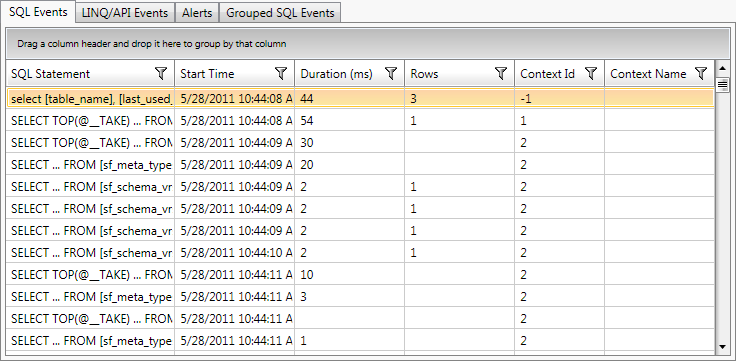Click the Rows cell showing 3
Image resolution: width=736 pixels, height=361 pixels.
460,99
